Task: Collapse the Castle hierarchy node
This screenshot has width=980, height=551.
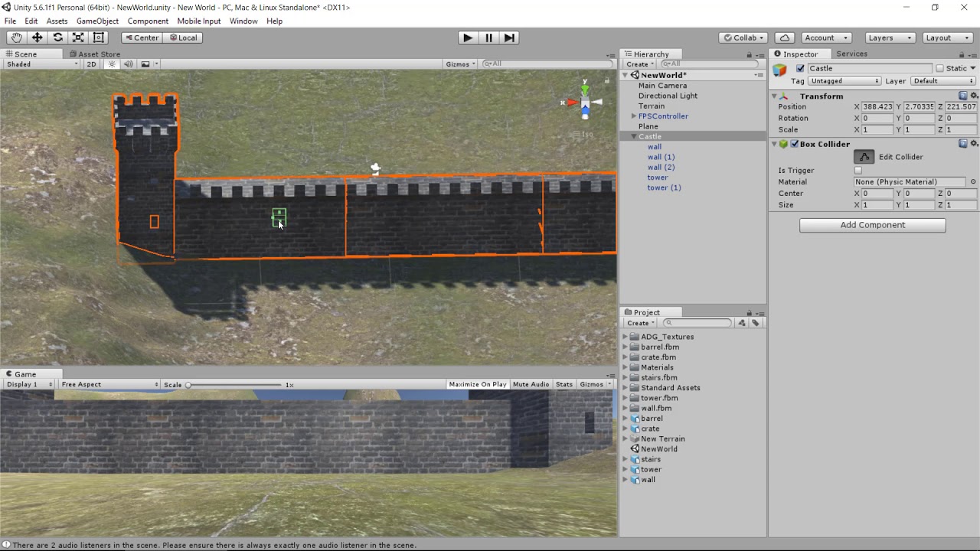Action: pyautogui.click(x=634, y=136)
